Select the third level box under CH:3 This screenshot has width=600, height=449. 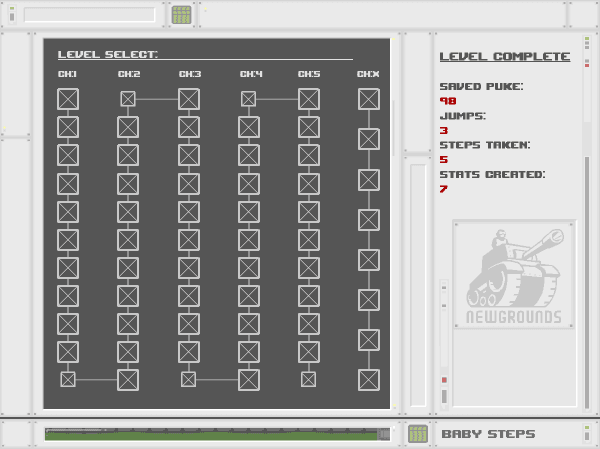189,155
